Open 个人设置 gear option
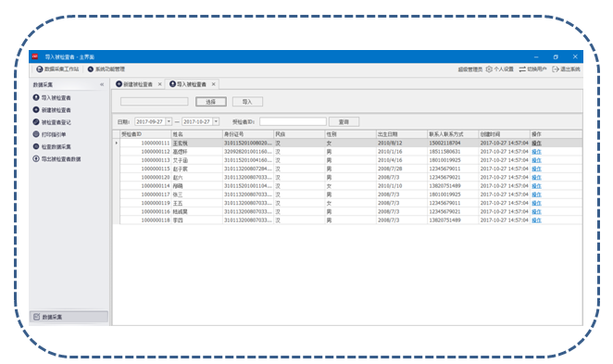 [500, 69]
